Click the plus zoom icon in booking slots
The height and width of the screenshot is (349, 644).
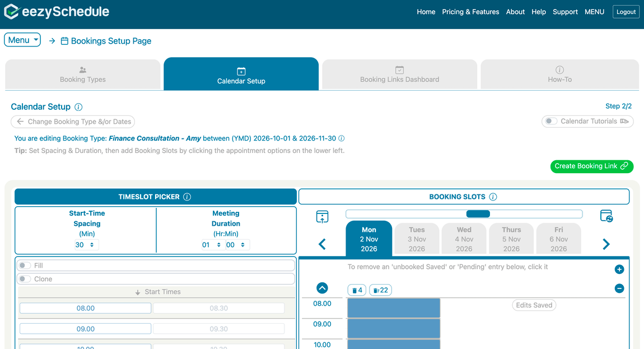click(x=619, y=269)
